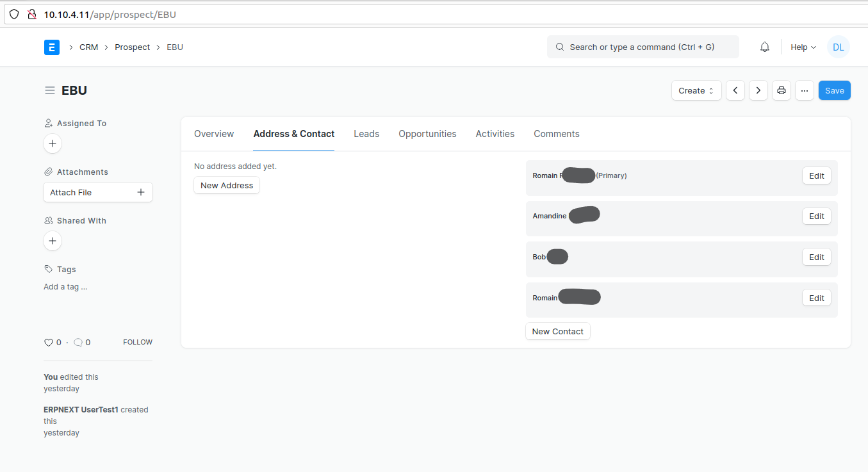Collapse the sidebar with the hamburger icon
868x472 pixels.
49,90
